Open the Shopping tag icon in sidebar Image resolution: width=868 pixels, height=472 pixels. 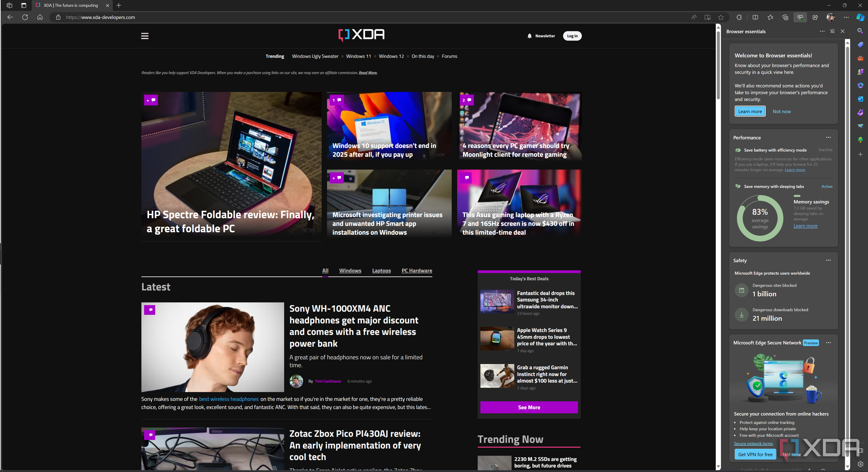860,44
